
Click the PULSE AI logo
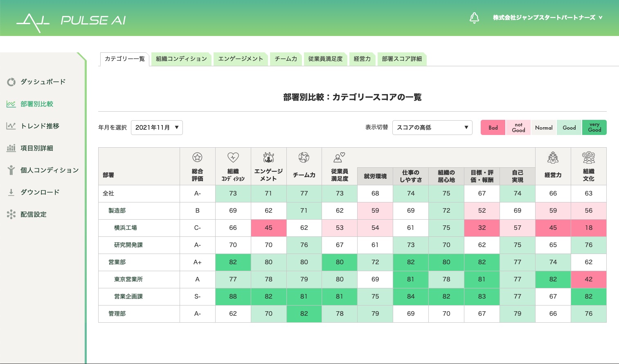[71, 20]
